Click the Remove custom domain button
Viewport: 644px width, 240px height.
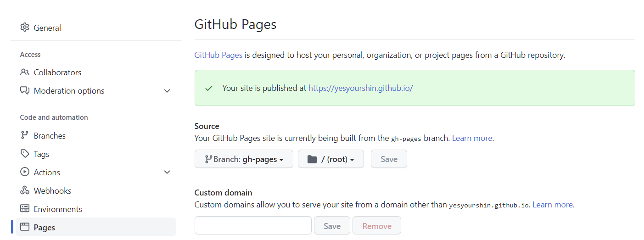click(377, 226)
